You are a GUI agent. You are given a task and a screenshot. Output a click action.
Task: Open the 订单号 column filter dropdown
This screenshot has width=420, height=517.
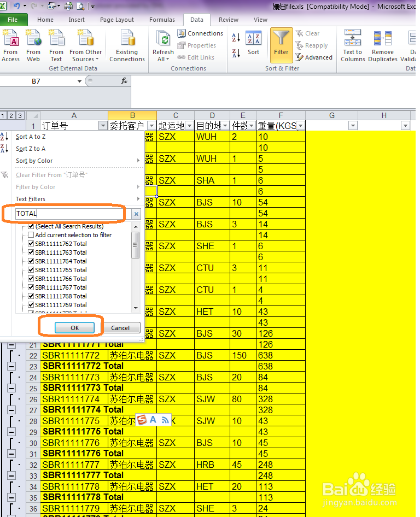point(103,126)
